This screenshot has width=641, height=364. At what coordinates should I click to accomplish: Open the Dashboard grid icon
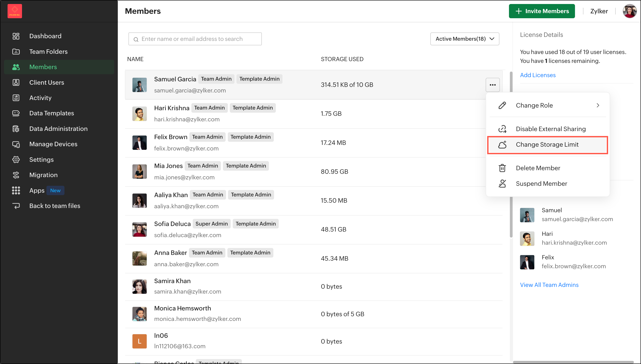[x=16, y=36]
